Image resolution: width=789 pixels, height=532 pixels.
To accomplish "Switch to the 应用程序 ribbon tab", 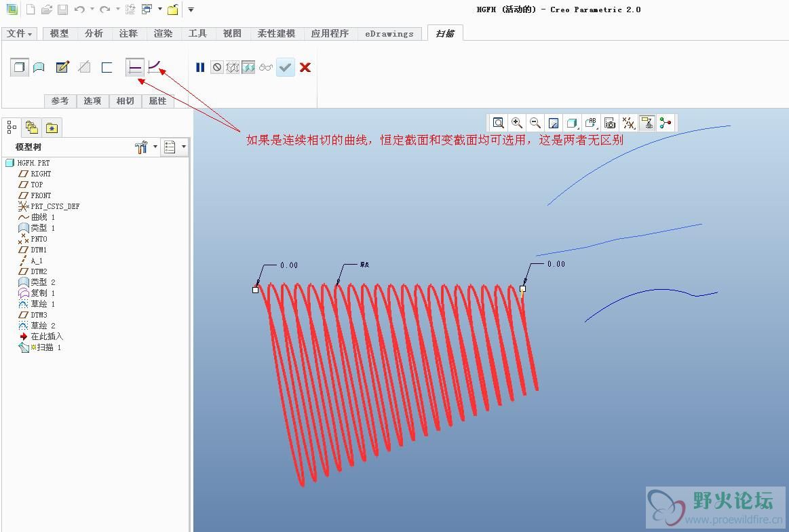I will click(x=330, y=33).
